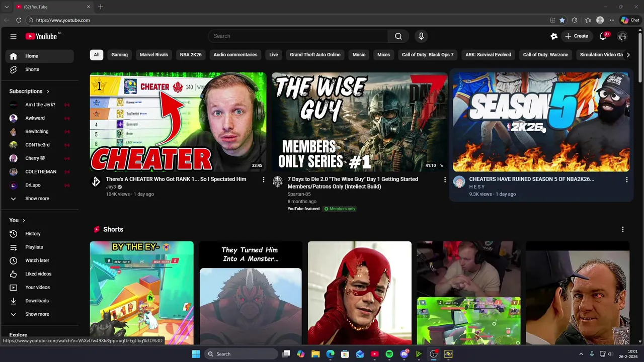Open Windows Start menu

click(x=196, y=354)
